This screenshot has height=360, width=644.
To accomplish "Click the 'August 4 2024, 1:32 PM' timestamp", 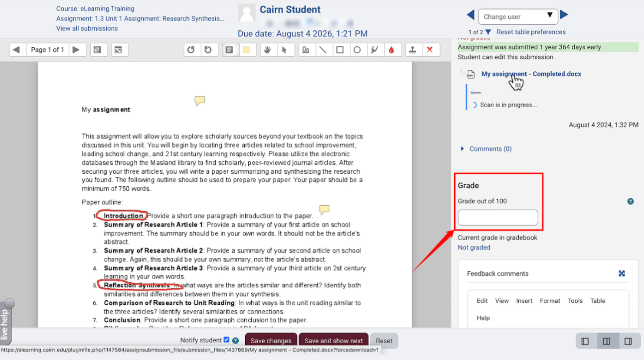I will tap(604, 125).
